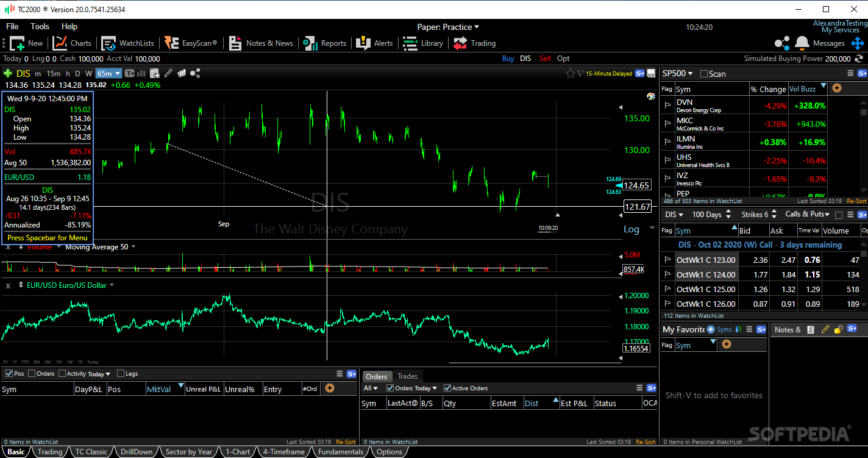Toggle checkbox icon in Notes panel header

(811, 329)
